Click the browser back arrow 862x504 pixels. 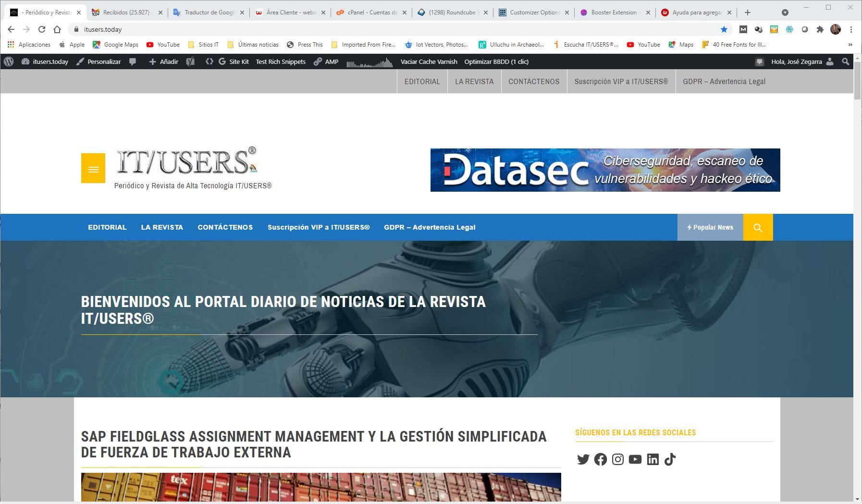[11, 29]
